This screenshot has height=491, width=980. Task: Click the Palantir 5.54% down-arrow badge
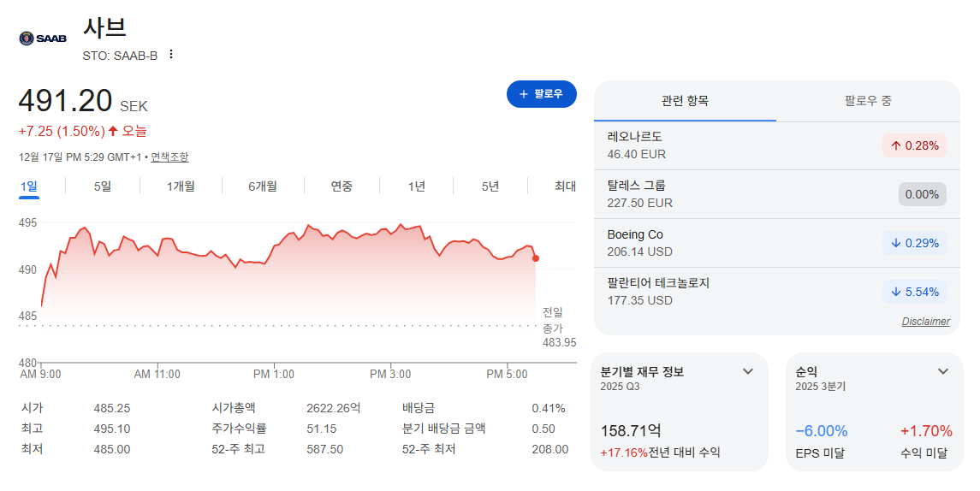pos(914,292)
